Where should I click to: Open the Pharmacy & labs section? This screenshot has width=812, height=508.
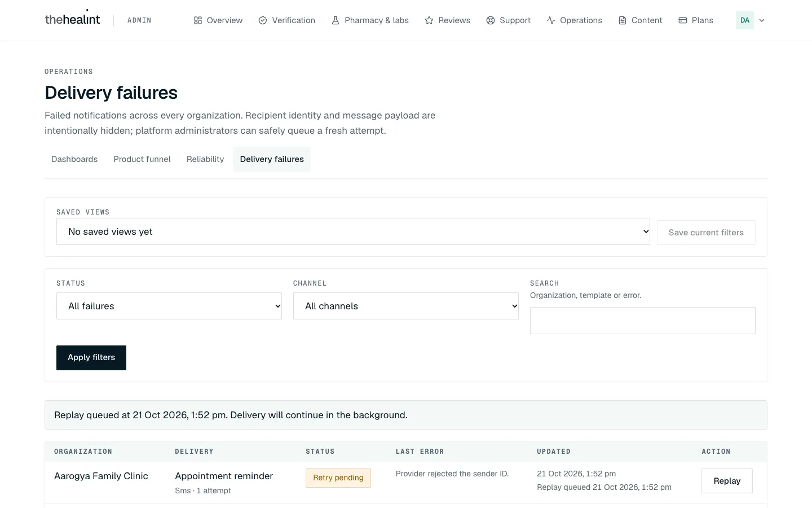pos(370,20)
